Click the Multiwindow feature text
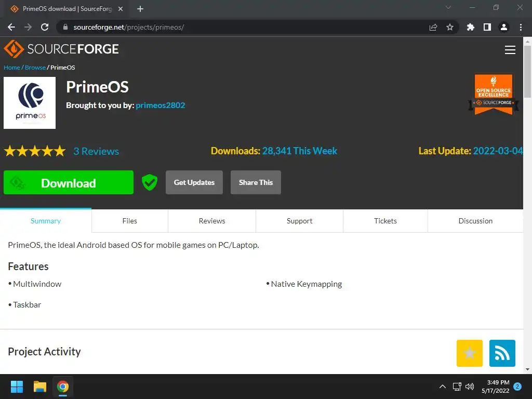The height and width of the screenshot is (399, 532). click(x=37, y=284)
